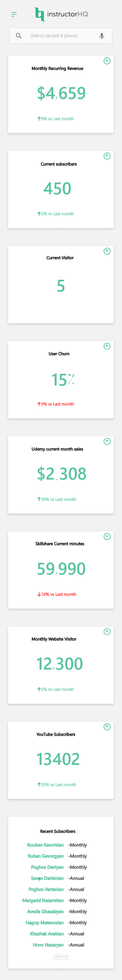Open the hamburger menu icon
Image resolution: width=122 pixels, height=980 pixels.
click(14, 14)
